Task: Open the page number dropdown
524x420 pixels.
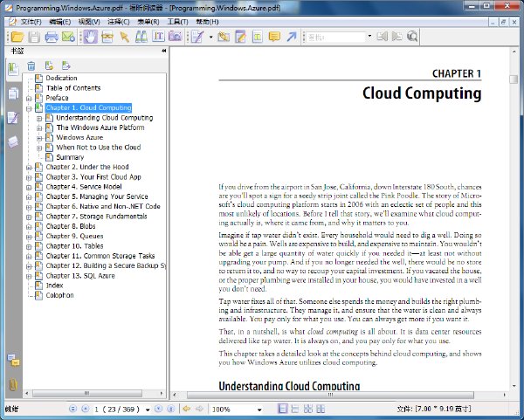Action: [148, 410]
